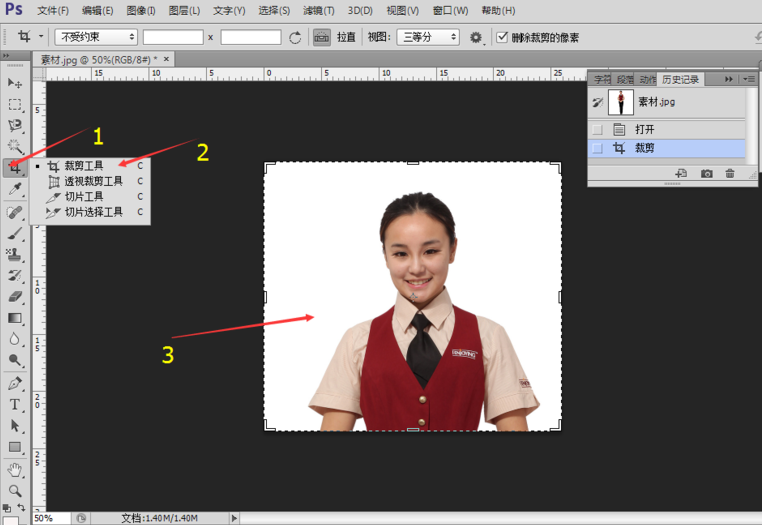Open crop settings gear dropdown

(x=478, y=37)
